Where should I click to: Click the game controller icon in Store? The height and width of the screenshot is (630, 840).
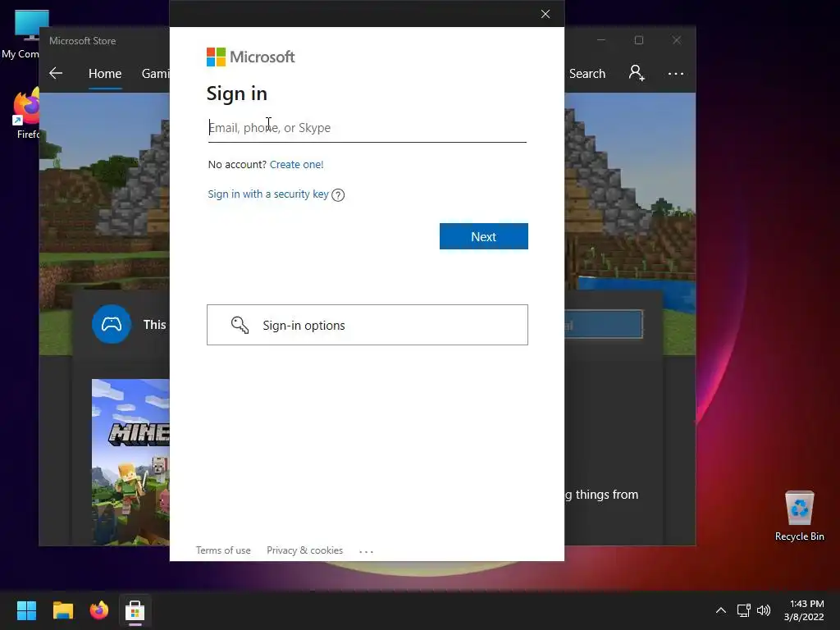click(112, 324)
